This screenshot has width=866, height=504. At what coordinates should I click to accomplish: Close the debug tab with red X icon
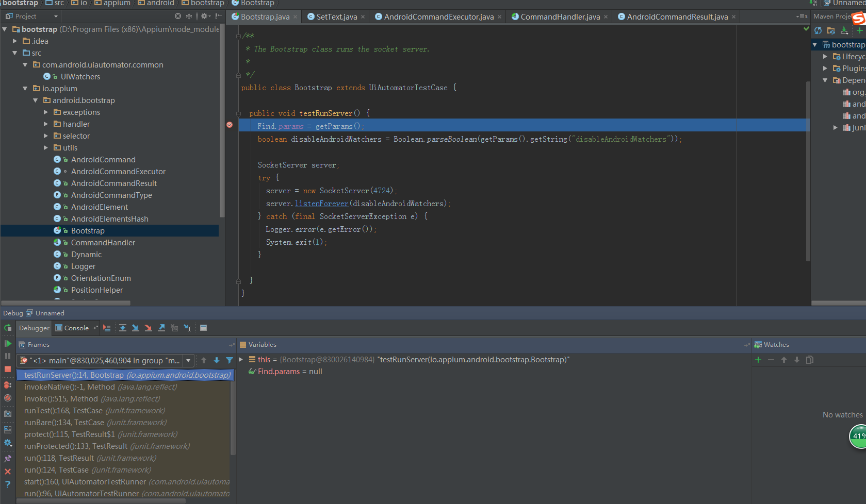coord(8,472)
